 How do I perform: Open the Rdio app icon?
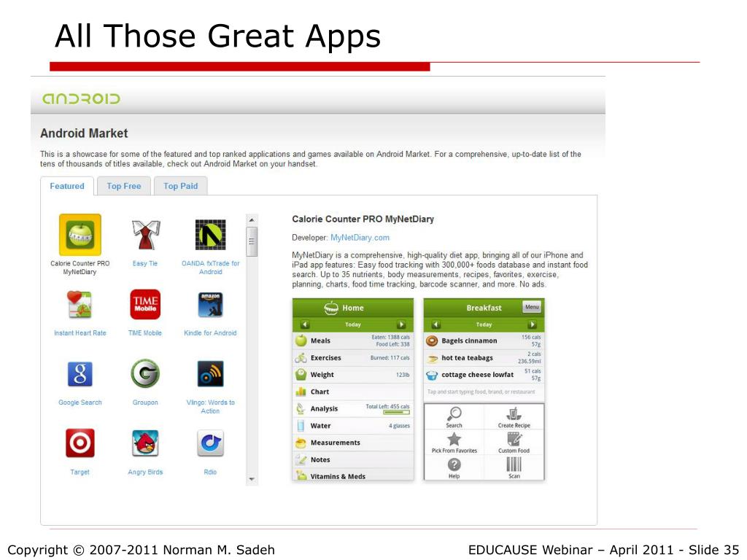[211, 443]
